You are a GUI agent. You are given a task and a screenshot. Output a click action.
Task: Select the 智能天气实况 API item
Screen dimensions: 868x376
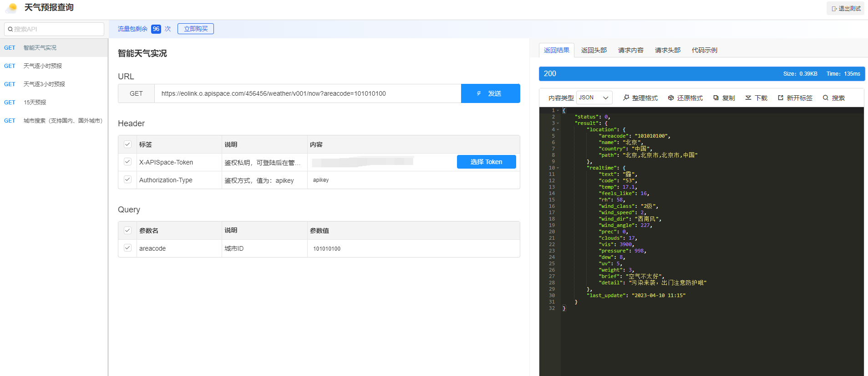[x=54, y=48]
